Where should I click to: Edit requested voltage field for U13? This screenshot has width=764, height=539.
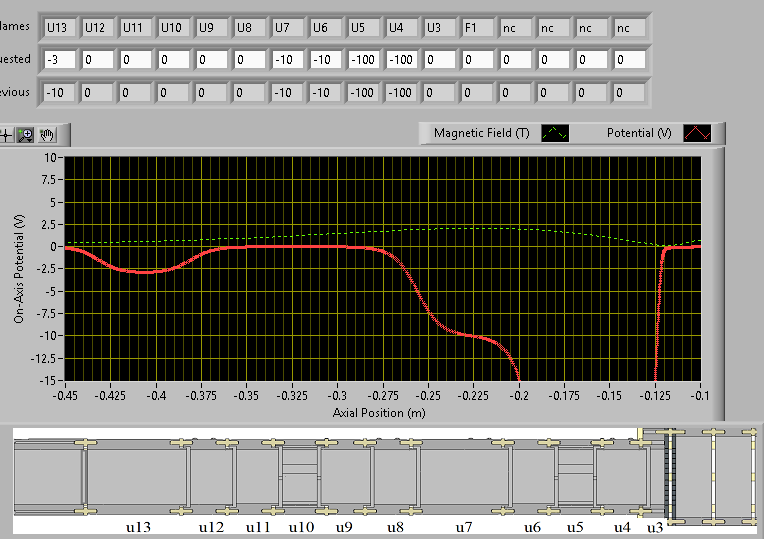point(60,60)
